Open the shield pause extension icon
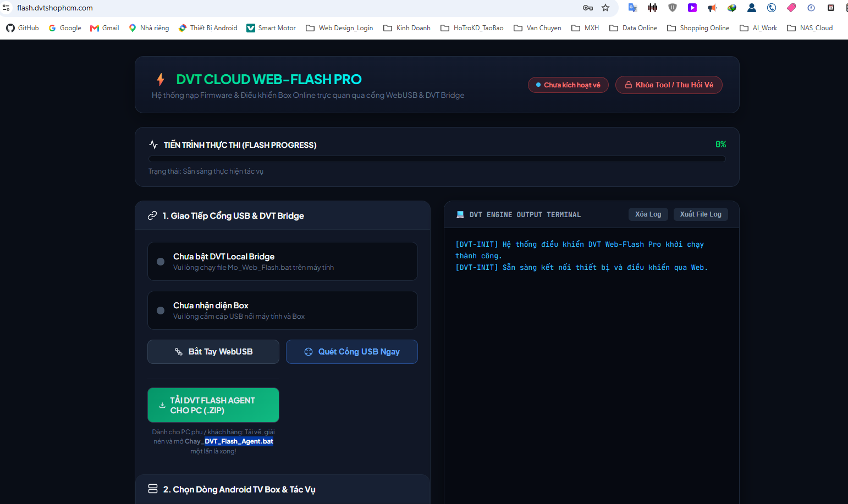The image size is (848, 504). point(673,8)
